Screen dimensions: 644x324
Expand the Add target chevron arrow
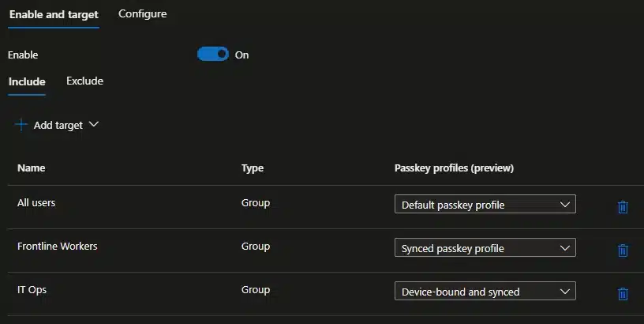tap(94, 125)
